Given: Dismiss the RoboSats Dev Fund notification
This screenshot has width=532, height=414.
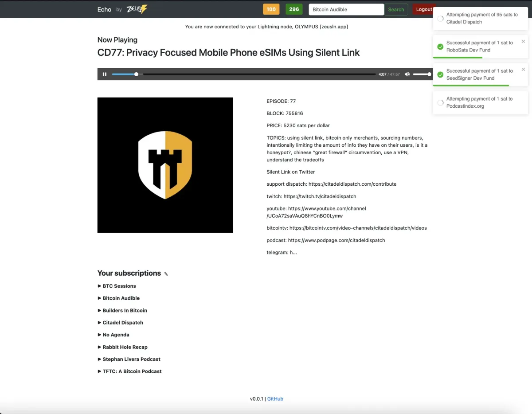Looking at the screenshot, I should click(x=523, y=42).
